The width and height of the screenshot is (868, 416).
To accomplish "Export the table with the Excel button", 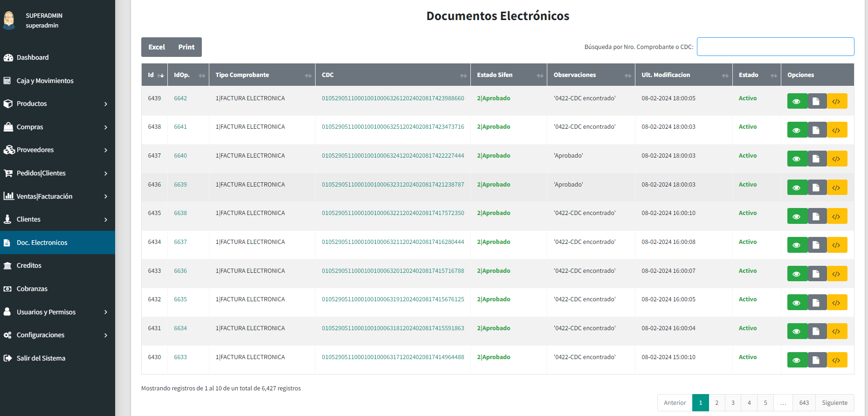I will pos(157,47).
